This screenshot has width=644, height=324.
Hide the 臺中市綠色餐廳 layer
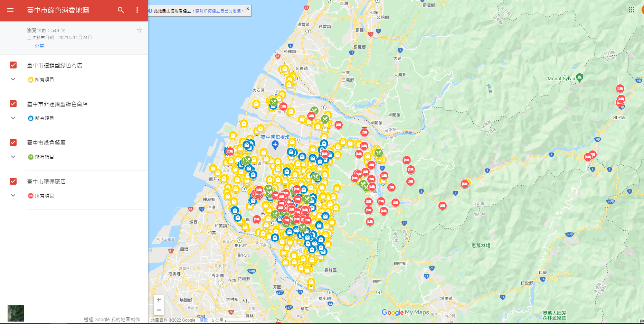click(x=13, y=142)
